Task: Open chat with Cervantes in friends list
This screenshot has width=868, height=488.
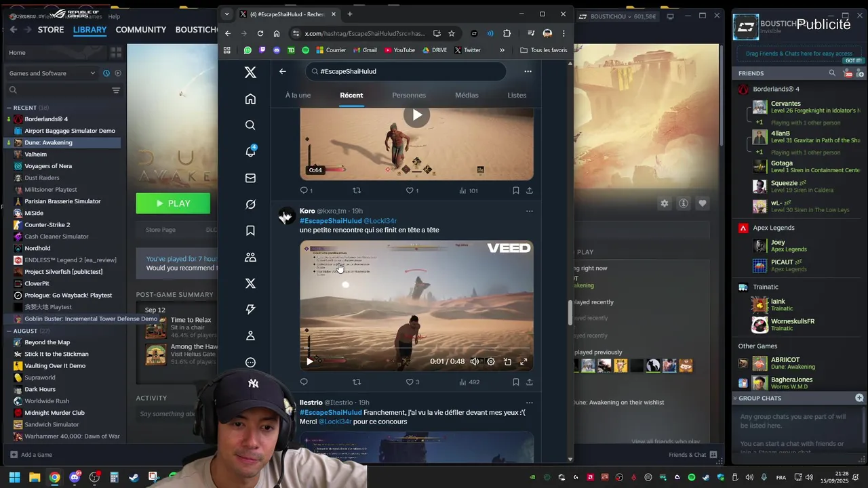Action: click(x=807, y=107)
